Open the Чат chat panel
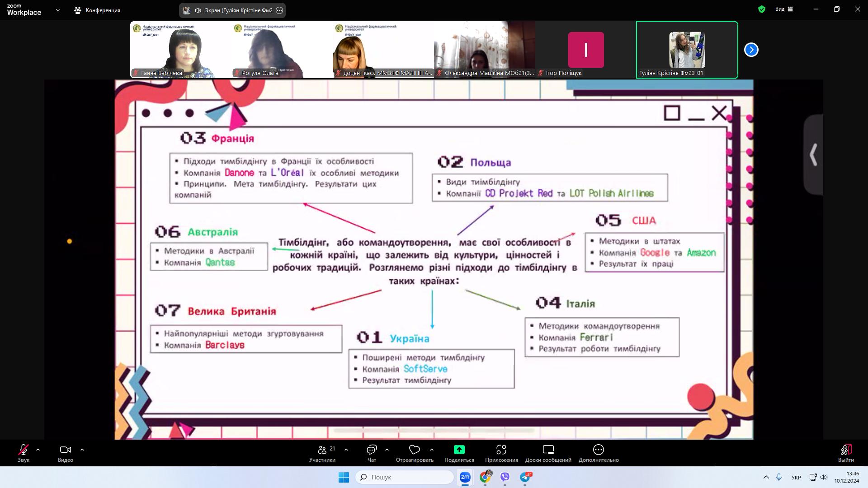Image resolution: width=868 pixels, height=488 pixels. pos(372,453)
